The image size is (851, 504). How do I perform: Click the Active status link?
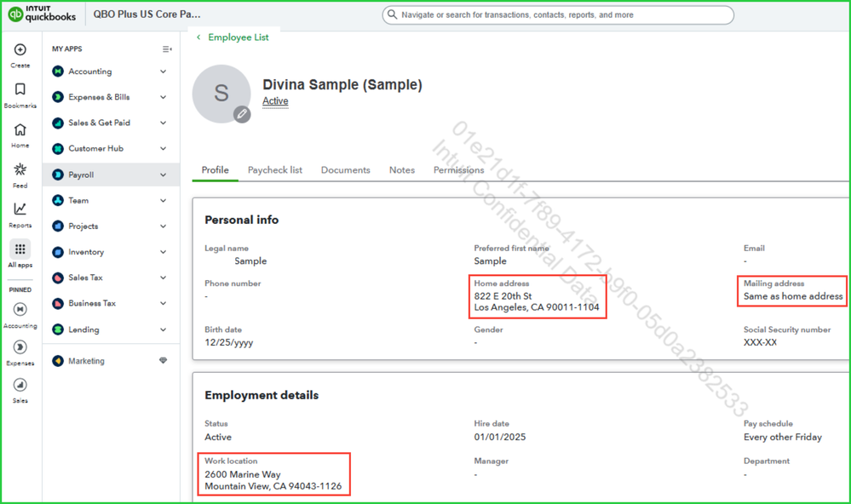[x=275, y=101]
